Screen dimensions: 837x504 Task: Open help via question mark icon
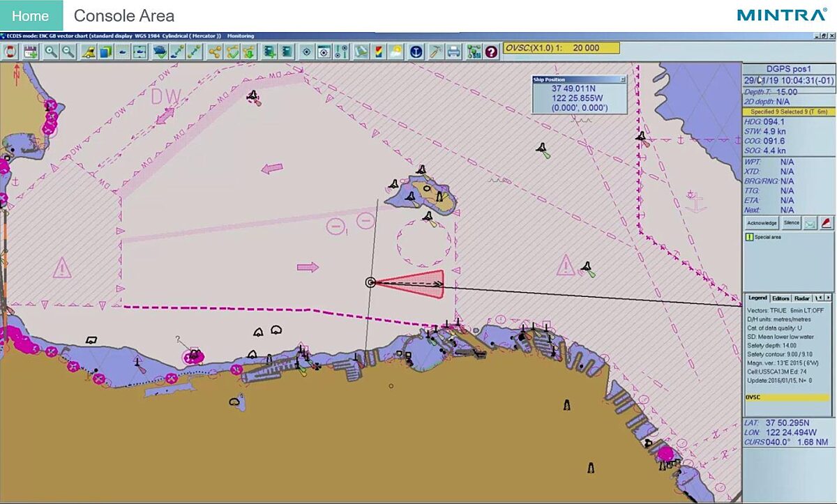click(x=491, y=52)
